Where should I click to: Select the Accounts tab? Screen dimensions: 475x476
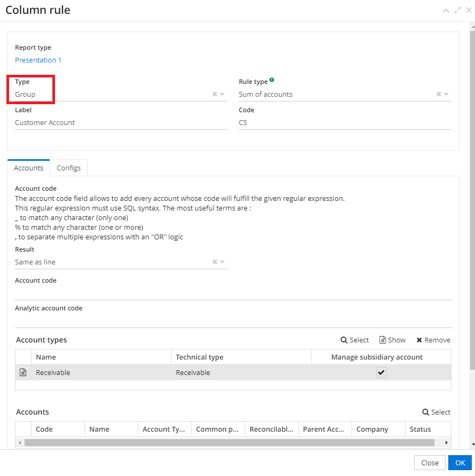point(28,168)
